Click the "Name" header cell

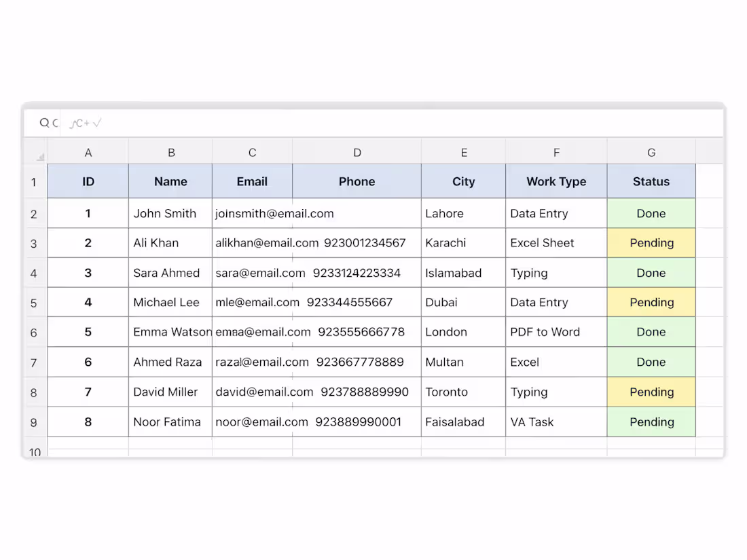[x=170, y=181]
